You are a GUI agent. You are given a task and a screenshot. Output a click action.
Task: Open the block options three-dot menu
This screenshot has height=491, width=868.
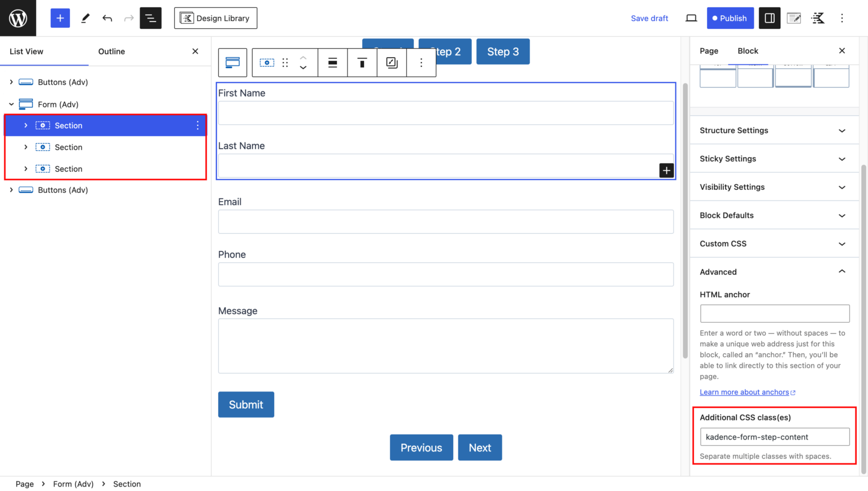pyautogui.click(x=421, y=62)
